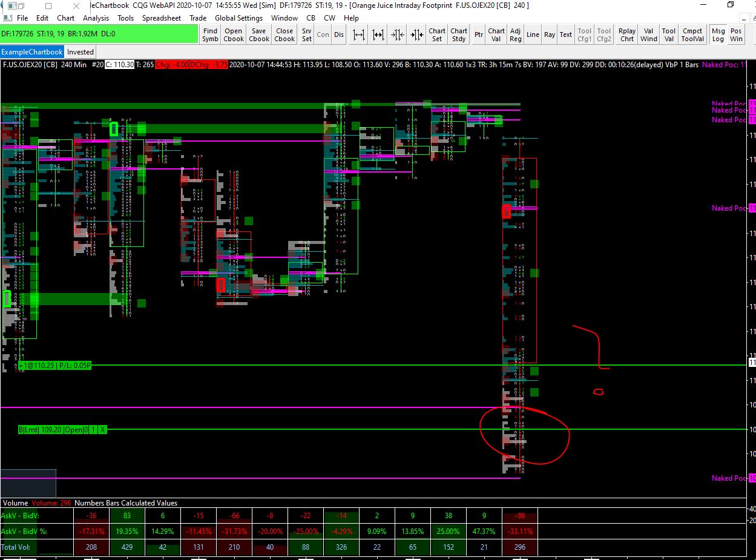Open the Spreadsheet menu
Screen dimensions: 756x560
point(162,18)
